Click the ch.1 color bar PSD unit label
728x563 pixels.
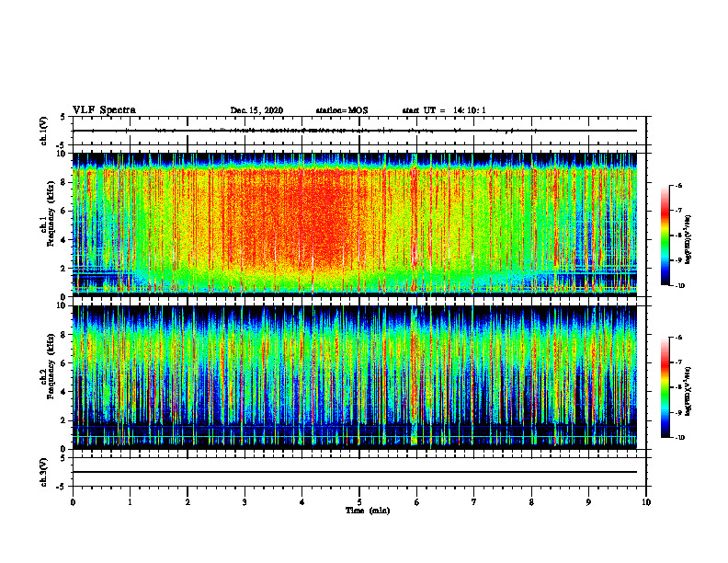[688, 239]
